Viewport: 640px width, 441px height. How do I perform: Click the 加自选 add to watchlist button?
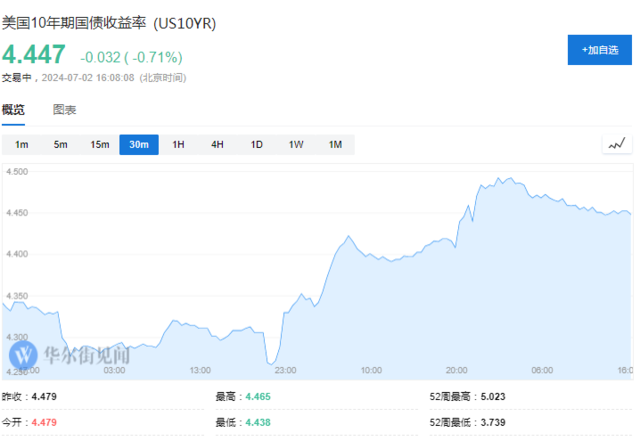coord(599,49)
